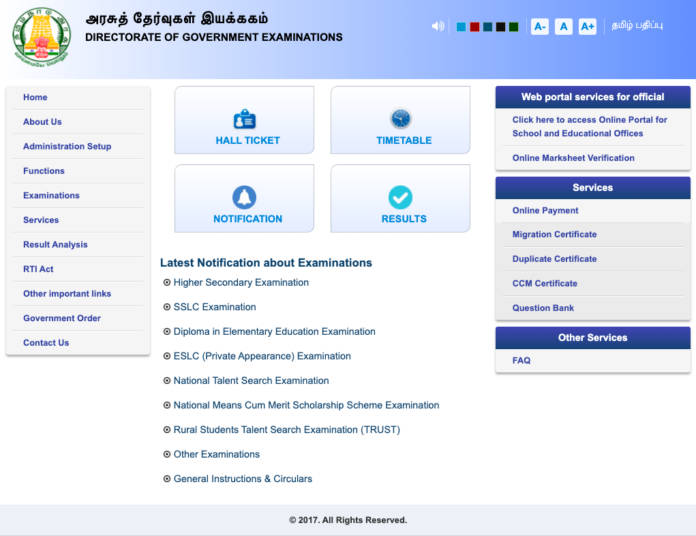Click the Tamil Nadu government emblem logo
The height and width of the screenshot is (536, 696).
coord(41,37)
